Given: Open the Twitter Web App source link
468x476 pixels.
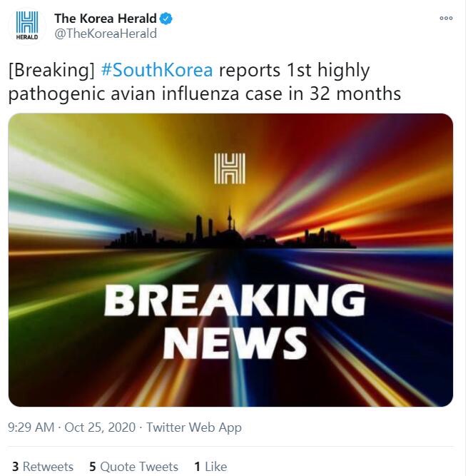Looking at the screenshot, I should tap(194, 427).
